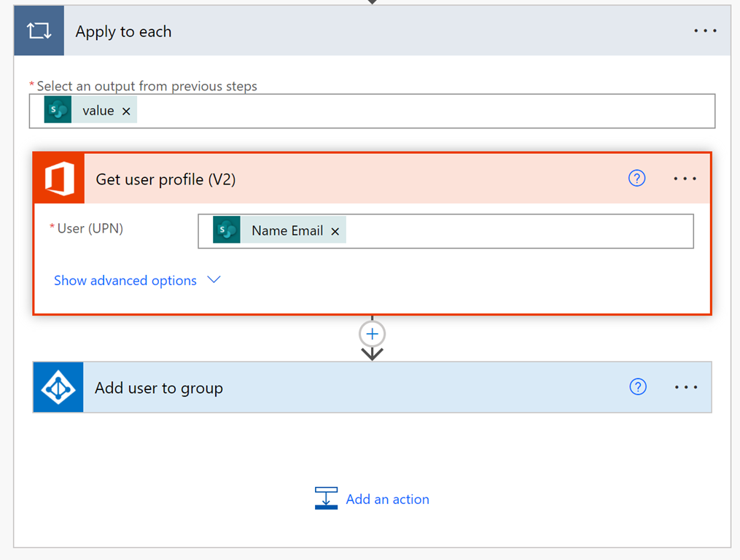Screen dimensions: 740x560
Task: Insert a new step with the plus button
Action: [372, 334]
